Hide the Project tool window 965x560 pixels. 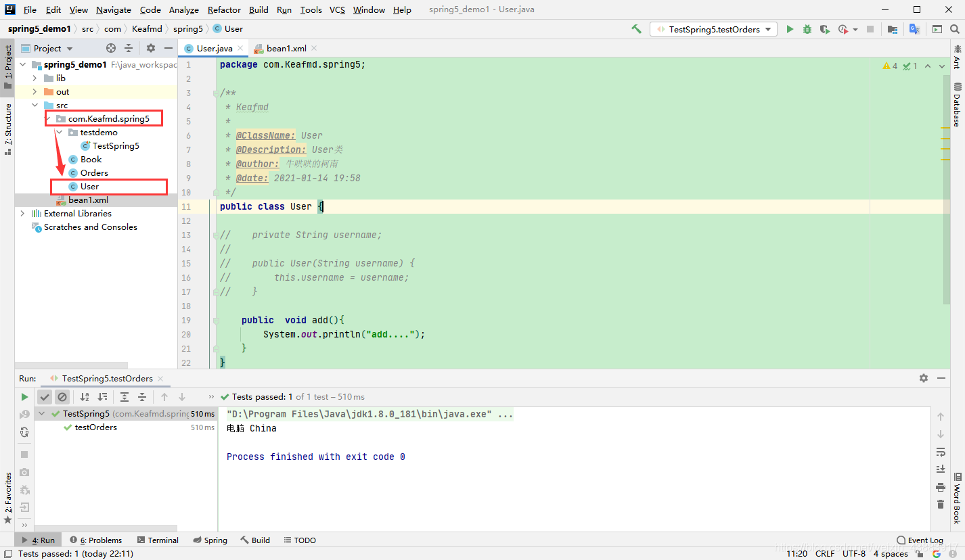coord(169,48)
